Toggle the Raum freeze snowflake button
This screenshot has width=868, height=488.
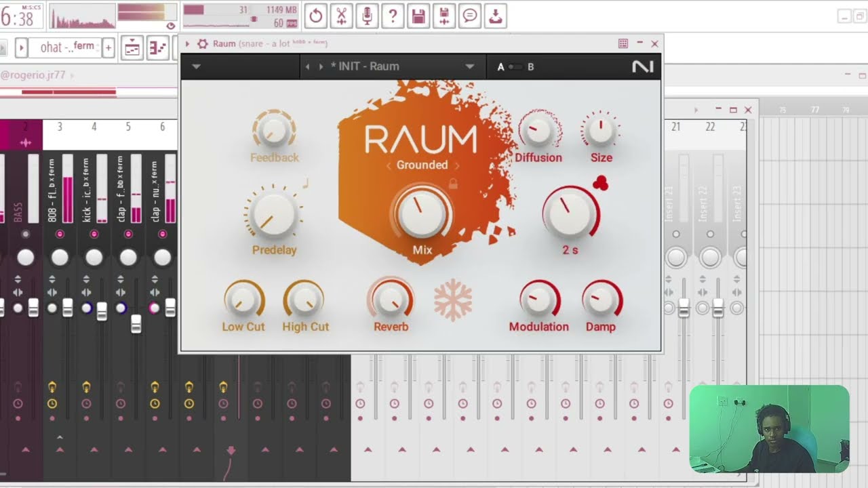(x=453, y=300)
